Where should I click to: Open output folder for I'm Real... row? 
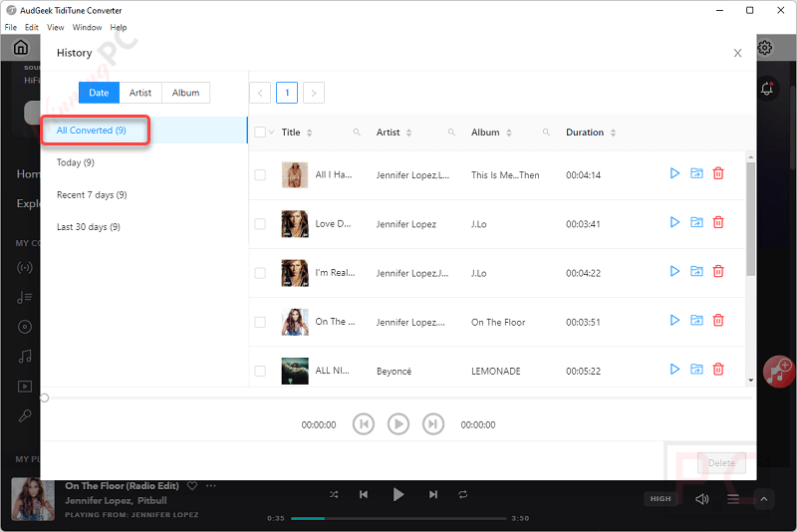coord(696,271)
